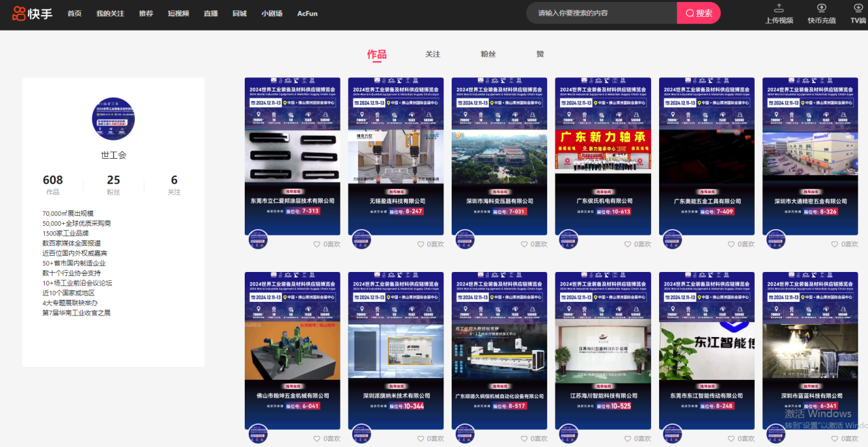
Task: Open video 广东侯氏机电有限公司
Action: (603, 156)
